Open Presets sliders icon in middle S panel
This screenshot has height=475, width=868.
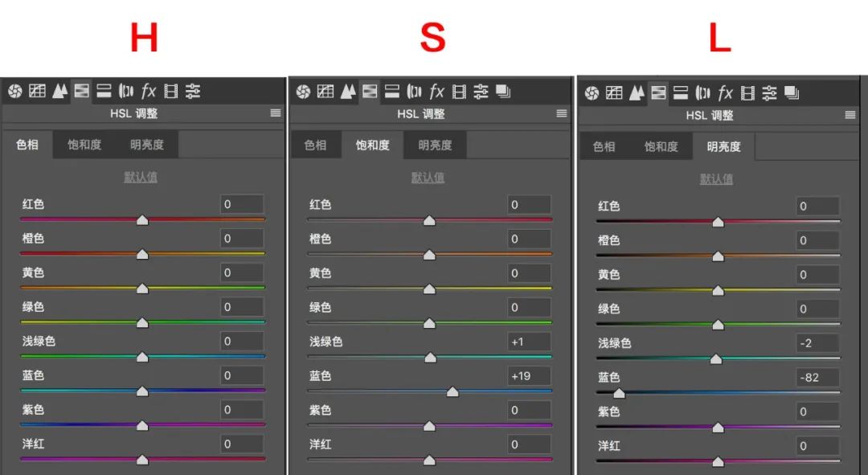tap(481, 92)
